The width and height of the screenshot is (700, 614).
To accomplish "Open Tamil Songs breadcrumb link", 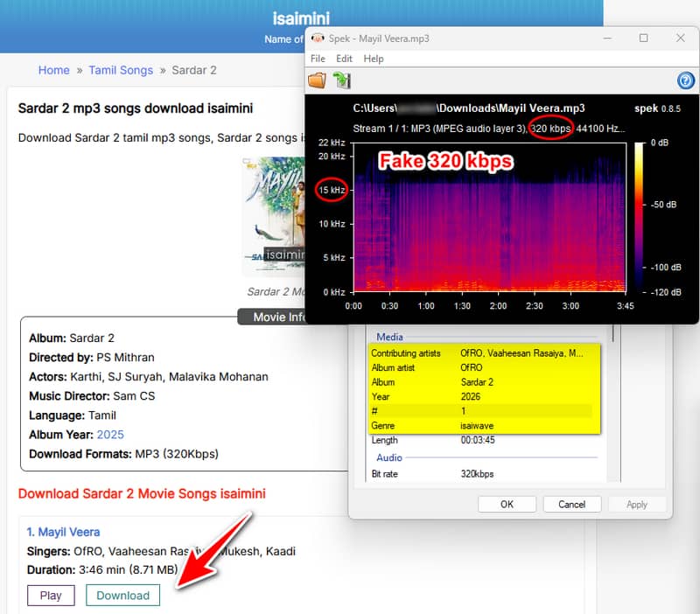I will coord(121,70).
